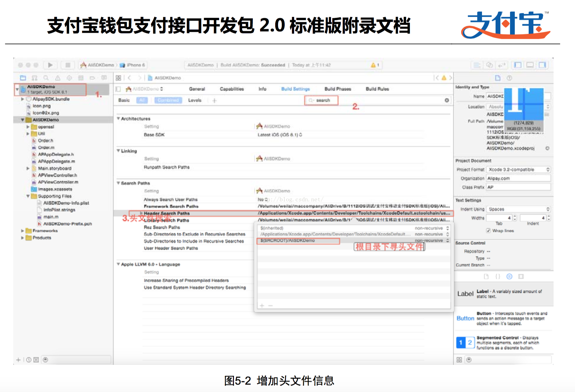Open the Debug navigator icon
The height and width of the screenshot is (392, 575).
[x=81, y=78]
